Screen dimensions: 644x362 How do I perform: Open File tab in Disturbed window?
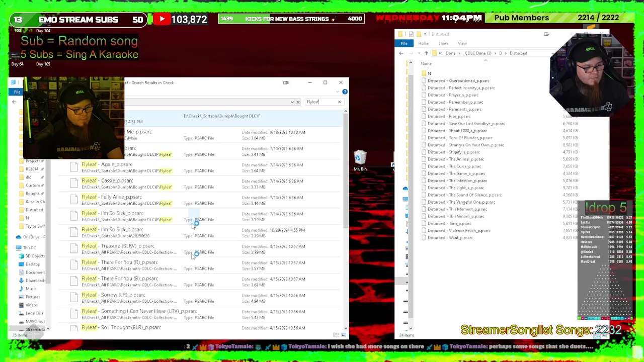point(404,43)
